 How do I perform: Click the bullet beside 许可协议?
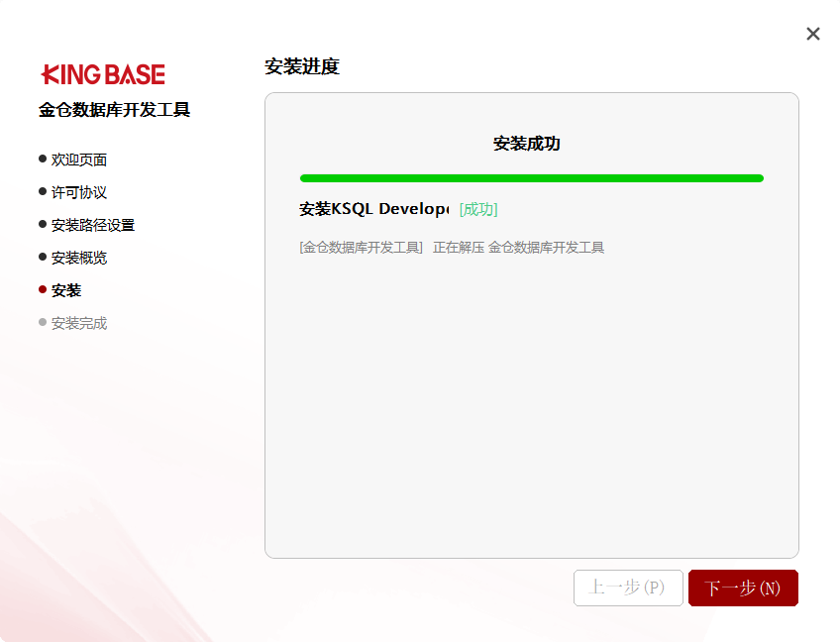[x=43, y=191]
